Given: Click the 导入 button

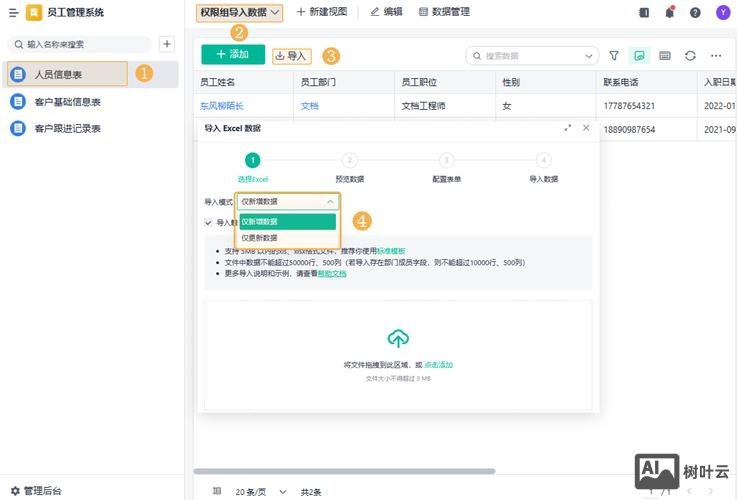Looking at the screenshot, I should 291,56.
